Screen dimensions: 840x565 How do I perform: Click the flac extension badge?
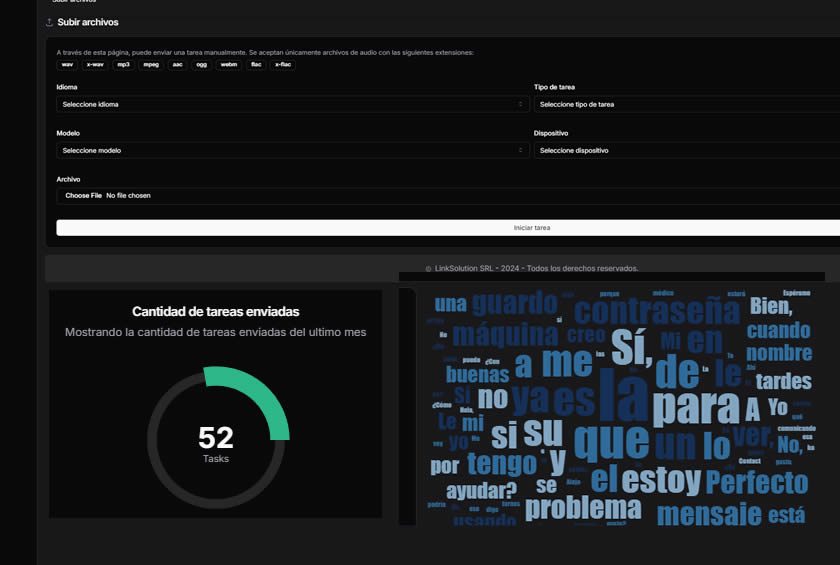[x=257, y=64]
